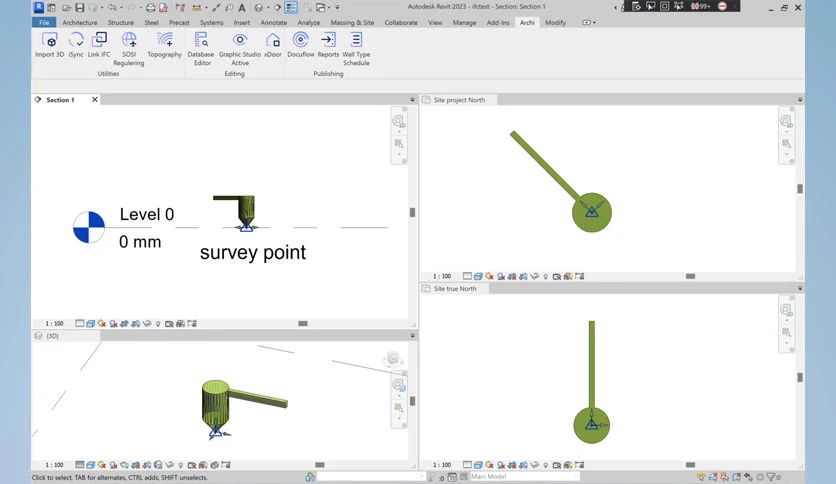Click the xDoor tool
Image resolution: width=836 pixels, height=484 pixels.
coord(273,45)
